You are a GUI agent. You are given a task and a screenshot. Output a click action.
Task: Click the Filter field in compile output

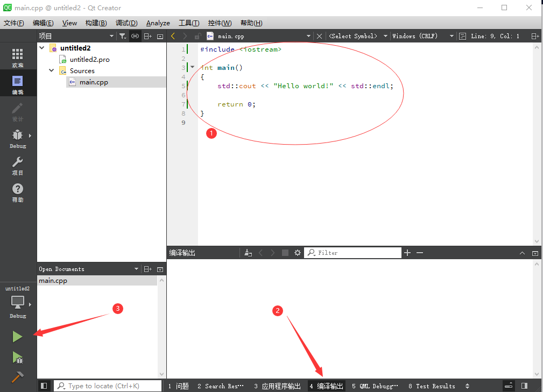click(x=352, y=253)
